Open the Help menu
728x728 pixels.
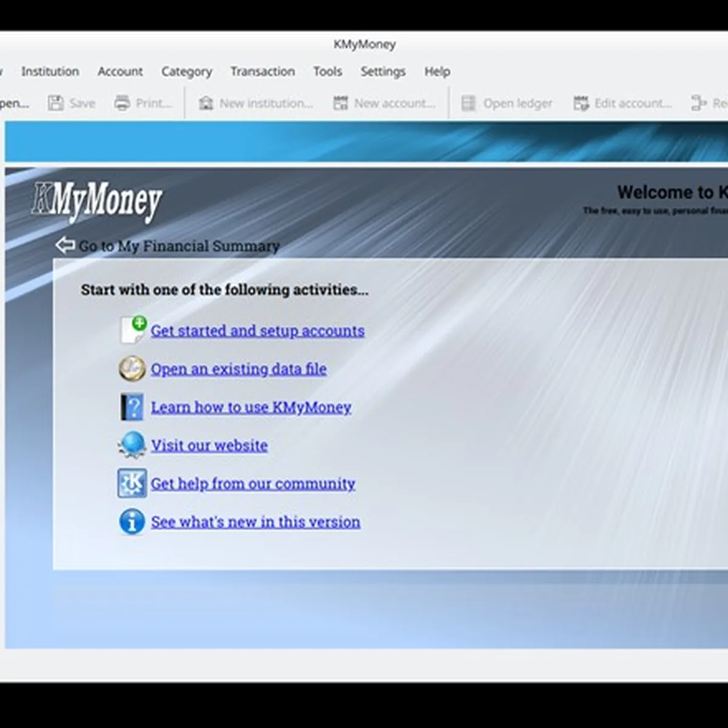pos(437,72)
